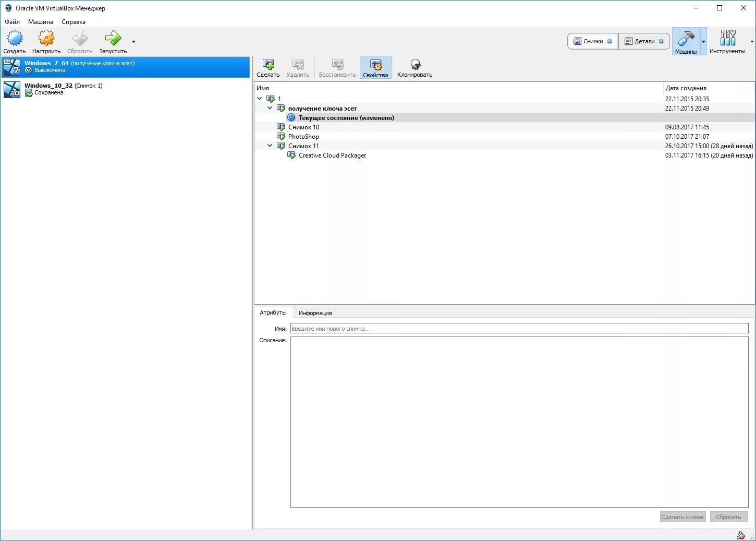756x541 pixels.
Task: Close the Снимки pane with its x icon
Action: click(x=609, y=41)
